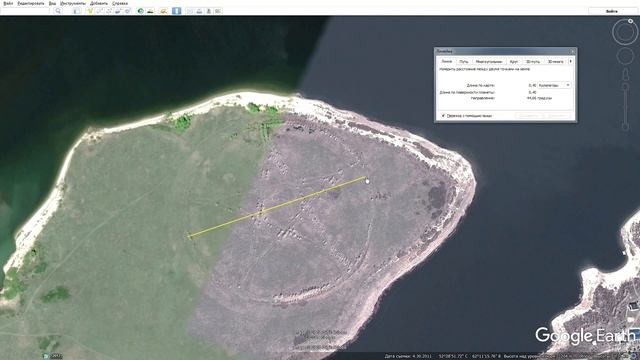The width and height of the screenshot is (640, 360).
Task: Open the Редактировать menu
Action: click(31, 3)
